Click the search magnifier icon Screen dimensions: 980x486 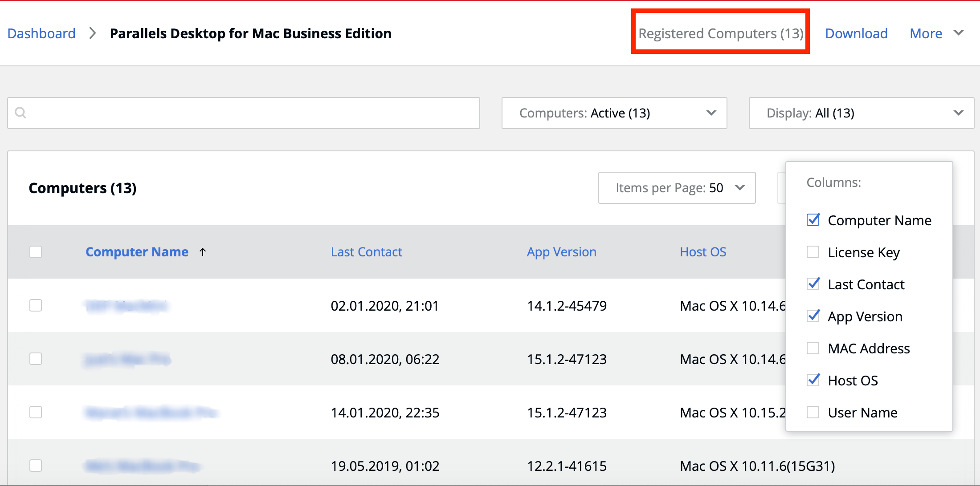point(20,113)
